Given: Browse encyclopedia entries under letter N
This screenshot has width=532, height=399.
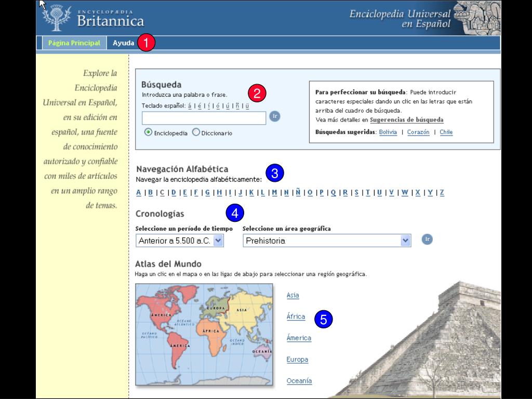Looking at the screenshot, I should pyautogui.click(x=286, y=193).
